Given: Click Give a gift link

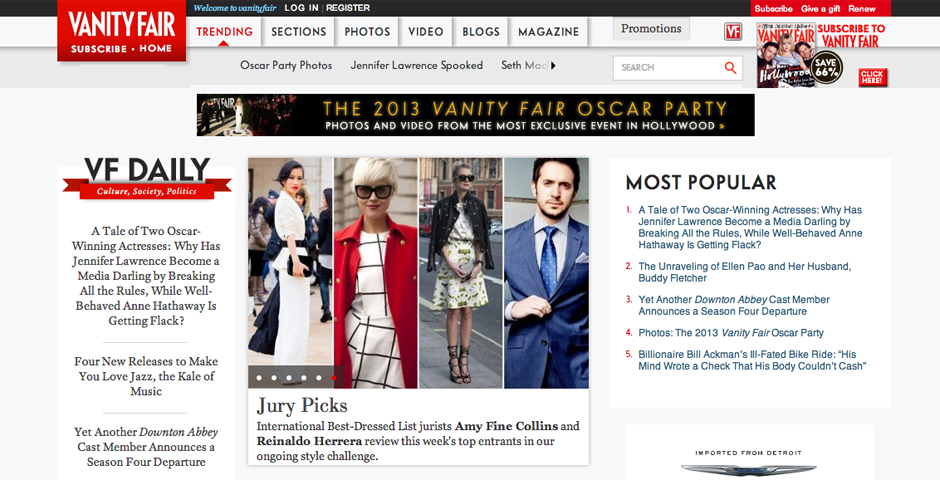Looking at the screenshot, I should tap(821, 8).
